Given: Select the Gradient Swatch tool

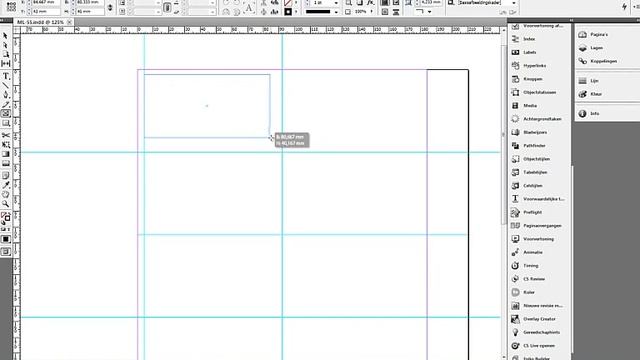Looking at the screenshot, I should (x=5, y=154).
